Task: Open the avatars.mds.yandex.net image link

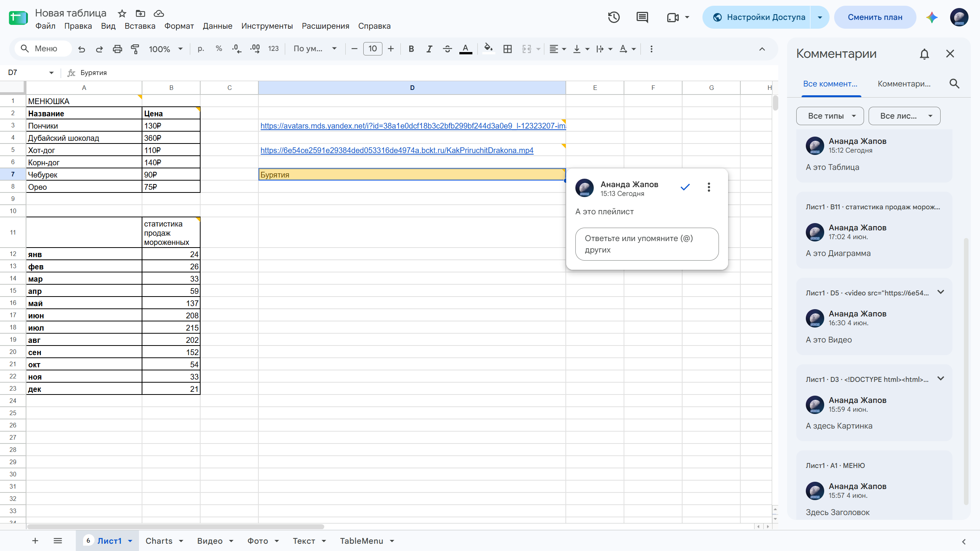Action: pos(413,126)
